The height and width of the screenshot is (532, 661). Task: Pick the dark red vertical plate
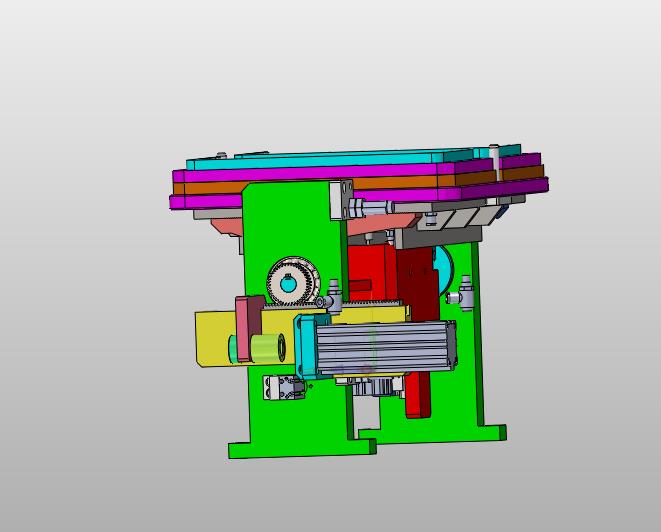[419, 282]
